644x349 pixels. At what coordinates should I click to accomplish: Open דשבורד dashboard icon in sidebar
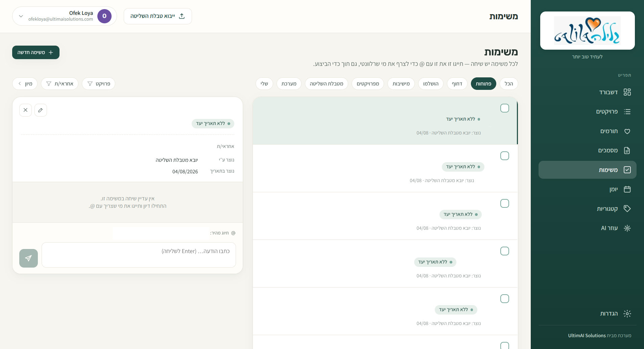coord(627,92)
